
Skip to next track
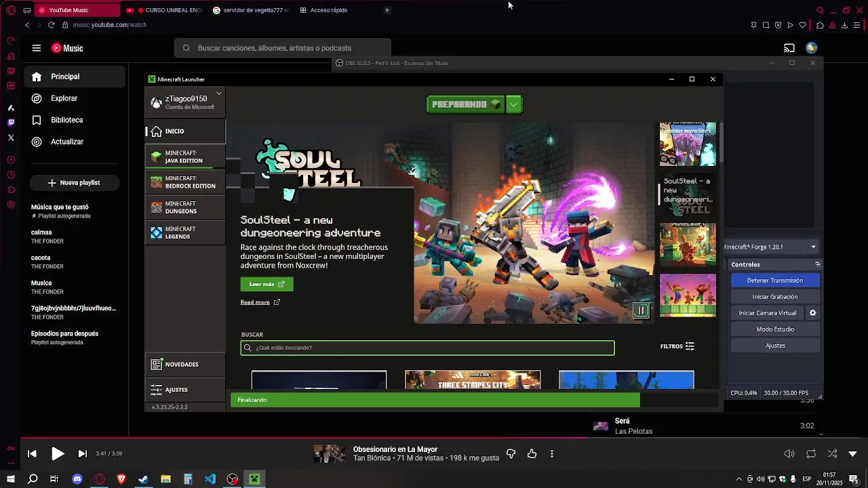tap(83, 453)
